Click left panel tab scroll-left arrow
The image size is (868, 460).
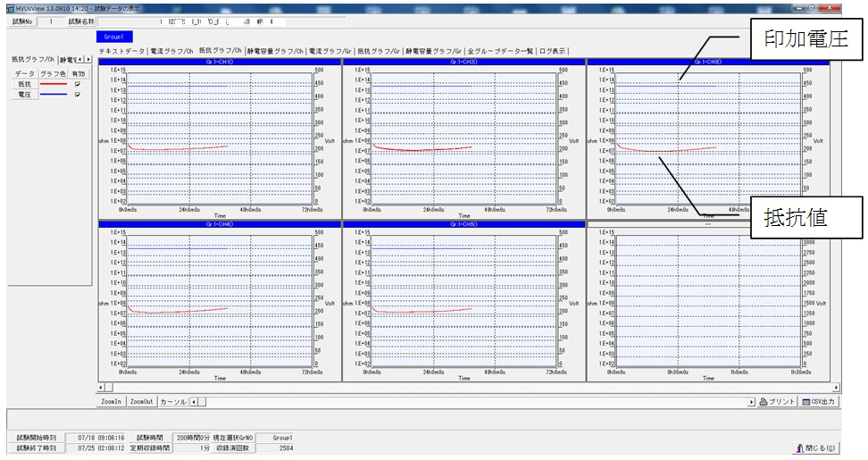coord(80,59)
